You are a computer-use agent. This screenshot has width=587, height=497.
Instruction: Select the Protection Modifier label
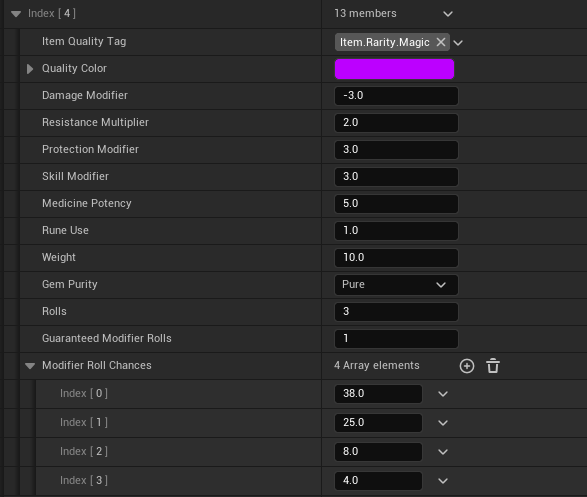90,149
